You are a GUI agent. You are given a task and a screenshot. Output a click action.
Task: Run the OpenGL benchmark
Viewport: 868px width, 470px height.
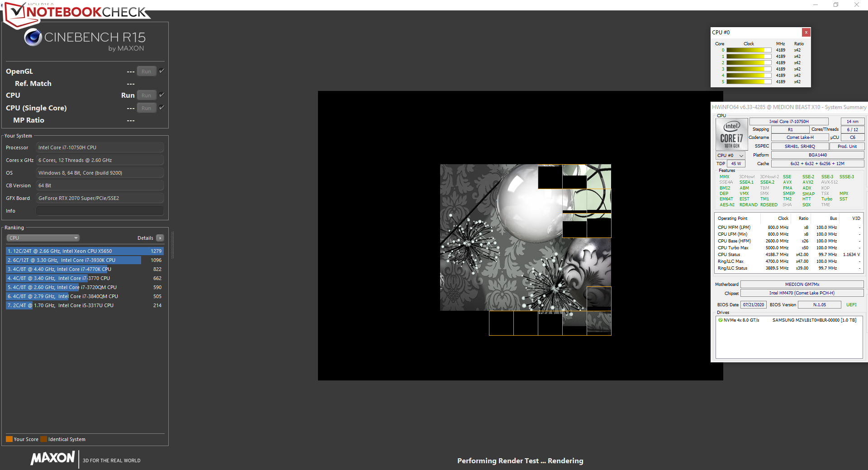tap(147, 71)
